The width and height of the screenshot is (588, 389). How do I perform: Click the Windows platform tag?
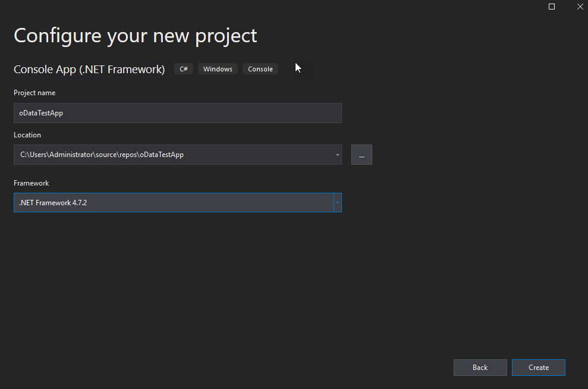(x=218, y=69)
